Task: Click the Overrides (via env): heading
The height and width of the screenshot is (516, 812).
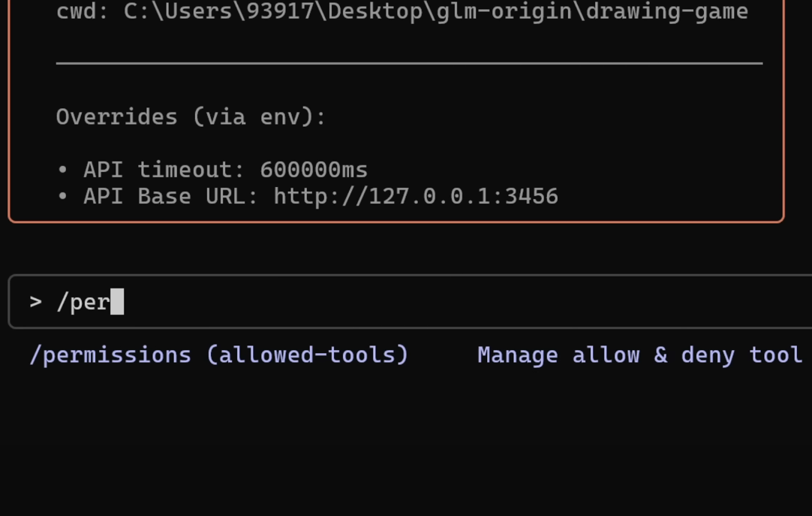Action: 191,117
